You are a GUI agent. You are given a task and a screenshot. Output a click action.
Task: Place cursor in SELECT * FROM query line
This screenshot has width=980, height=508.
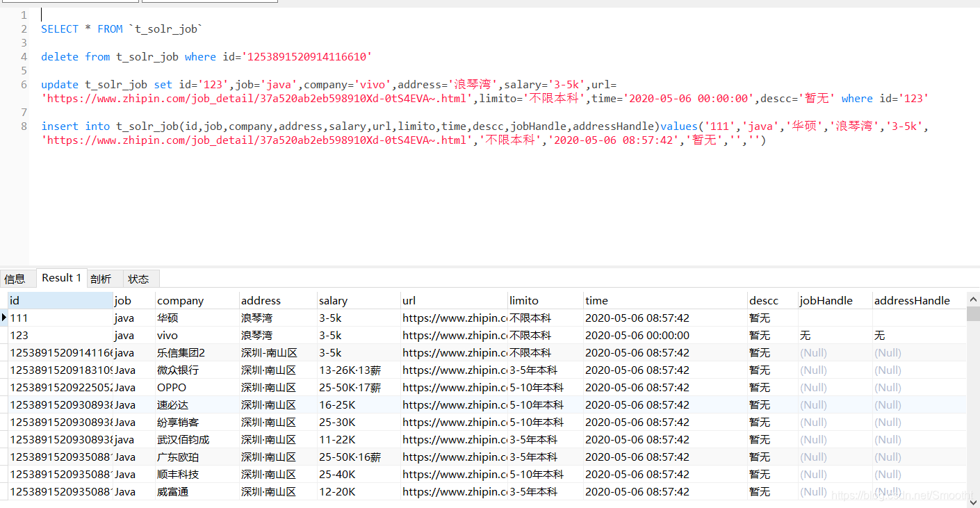[x=122, y=28]
